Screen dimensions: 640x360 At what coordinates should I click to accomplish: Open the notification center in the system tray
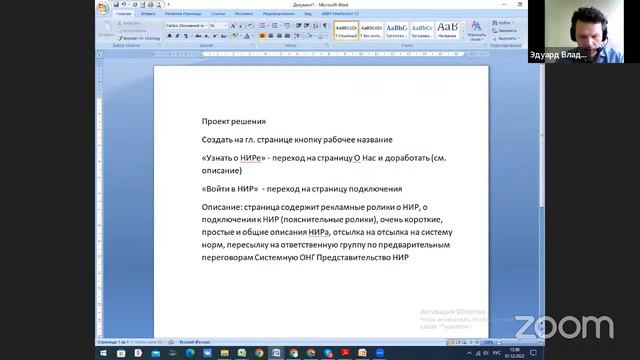click(x=533, y=353)
